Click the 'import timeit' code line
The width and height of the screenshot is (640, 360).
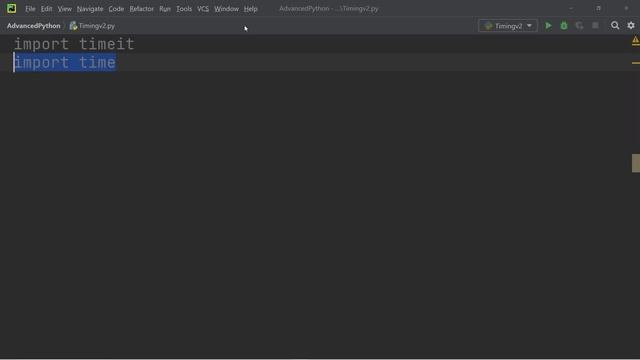(74, 44)
